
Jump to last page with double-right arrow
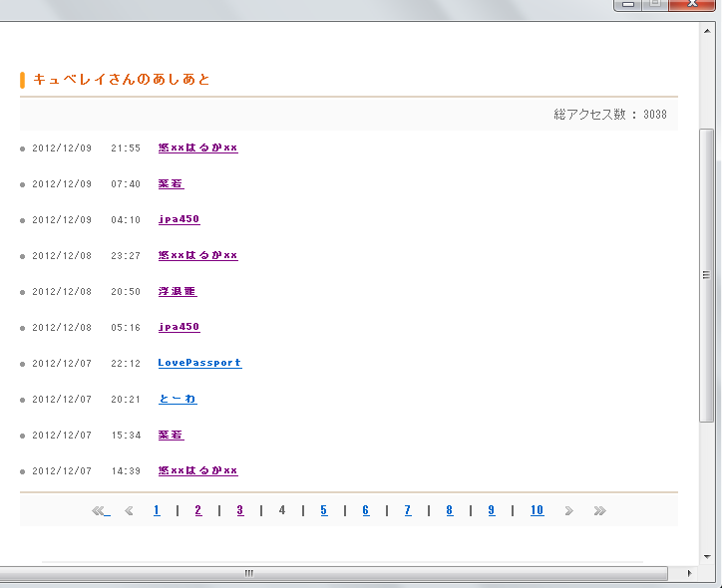coord(599,511)
